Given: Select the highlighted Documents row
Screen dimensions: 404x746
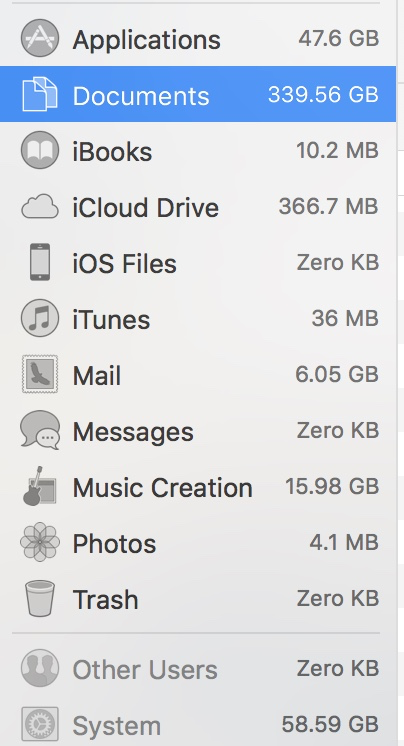Looking at the screenshot, I should (x=198, y=94).
